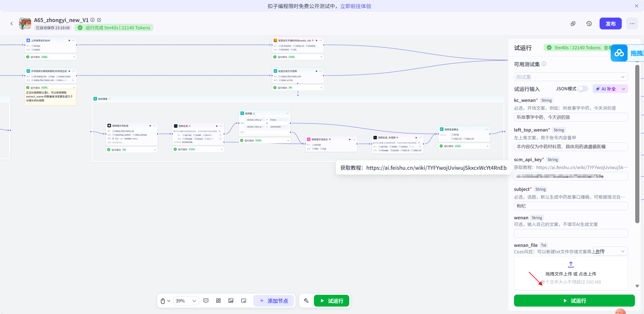Open the more options ellipsis in header
The height and width of the screenshot is (314, 644).
(632, 24)
